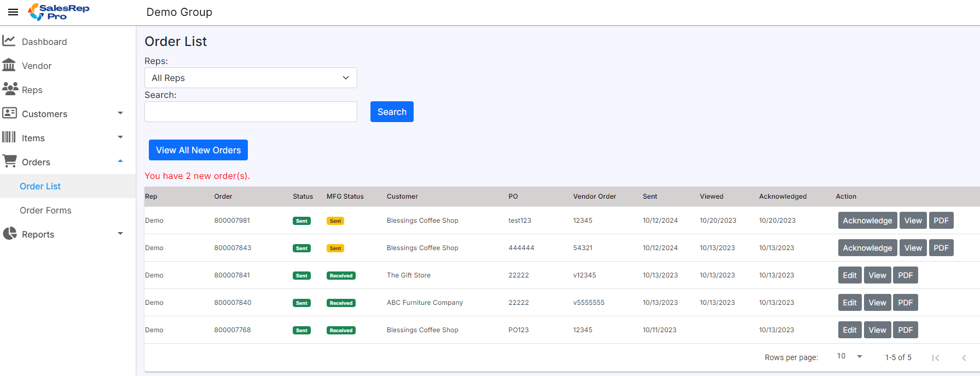
Task: Click the Search text input field
Action: tap(251, 112)
